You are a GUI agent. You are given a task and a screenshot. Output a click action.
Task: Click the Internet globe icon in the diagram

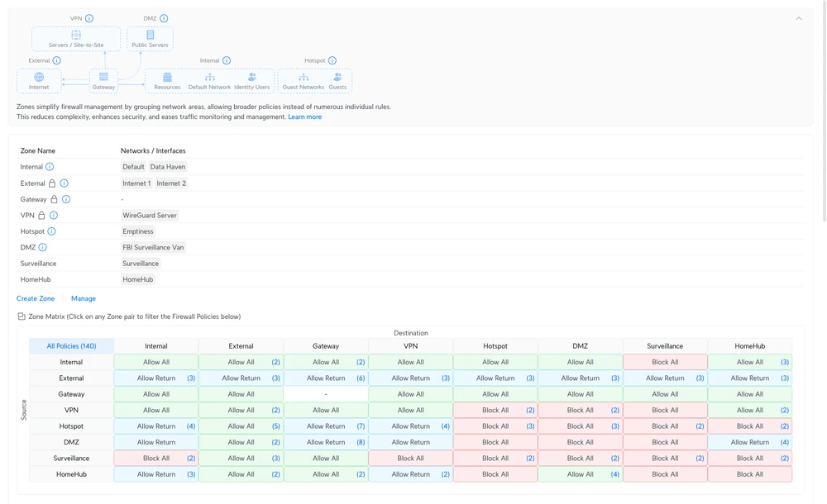point(39,77)
